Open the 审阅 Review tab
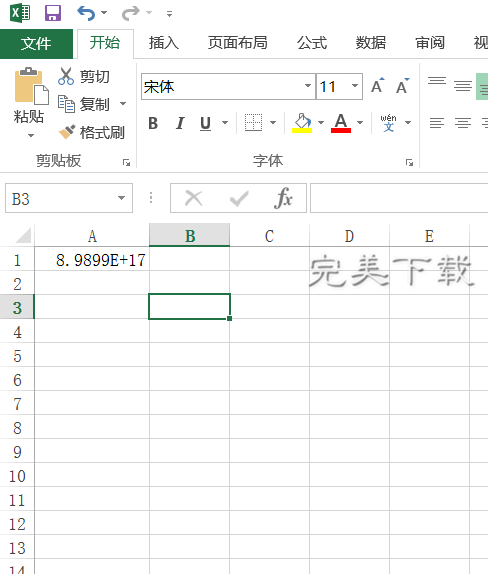488x574 pixels. pos(430,43)
